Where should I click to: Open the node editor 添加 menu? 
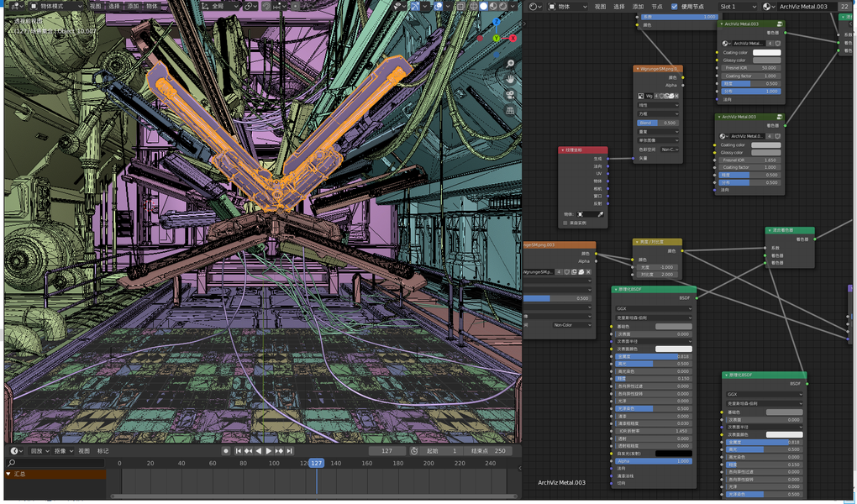pos(638,7)
